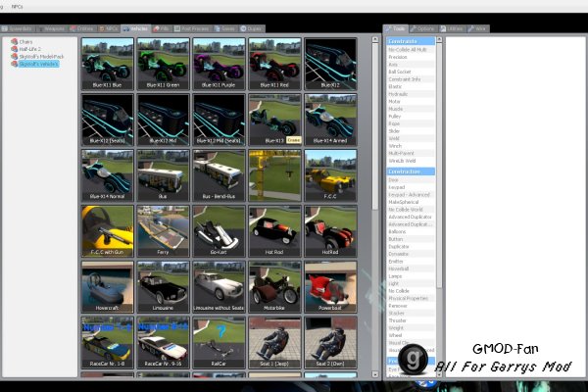Spawn the Blue X12 vehicle
The width and height of the screenshot is (588, 392).
(330, 64)
